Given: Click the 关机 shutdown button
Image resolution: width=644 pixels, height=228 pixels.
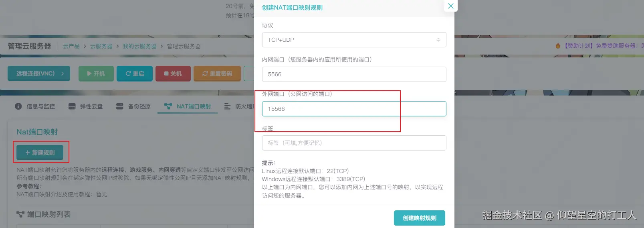Looking at the screenshot, I should (173, 73).
